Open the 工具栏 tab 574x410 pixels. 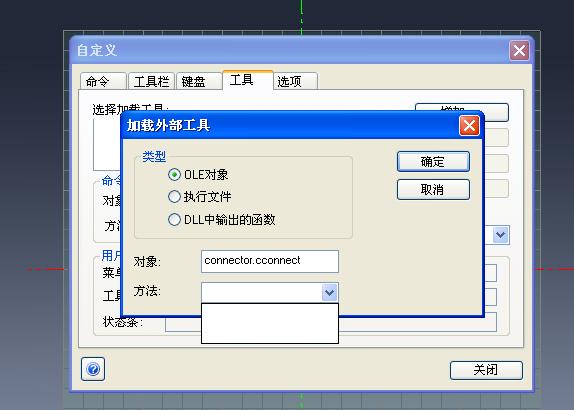(x=151, y=81)
